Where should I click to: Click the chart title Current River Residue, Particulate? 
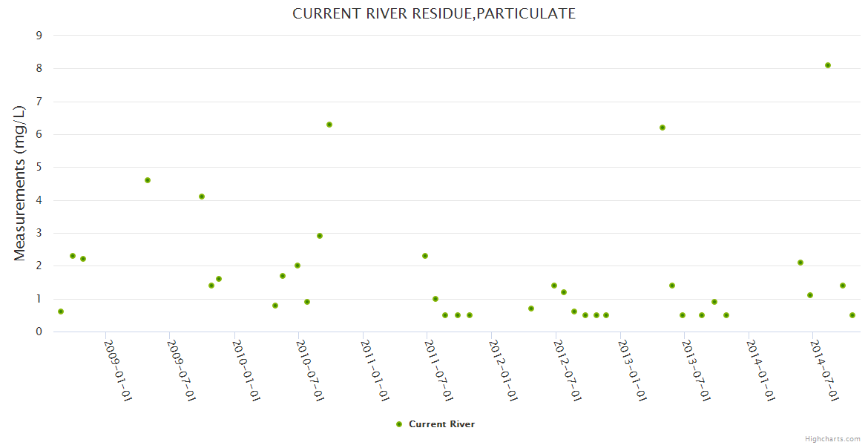click(434, 13)
